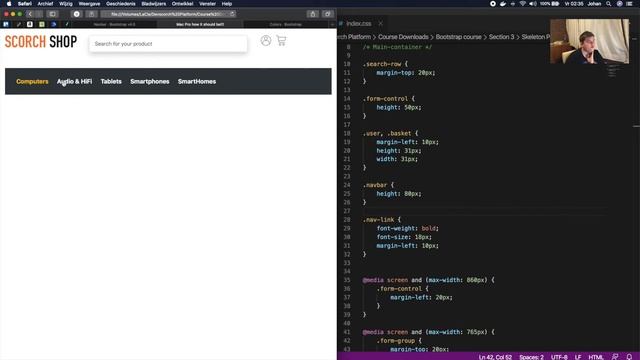Click the Johan user name in menu bar
Image resolution: width=640 pixels, height=360 pixels.
[594, 4]
